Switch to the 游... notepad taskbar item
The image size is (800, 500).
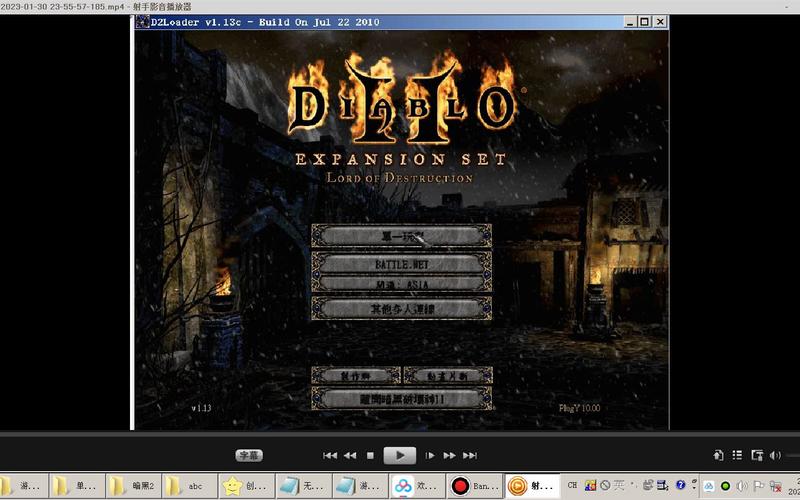pos(360,486)
